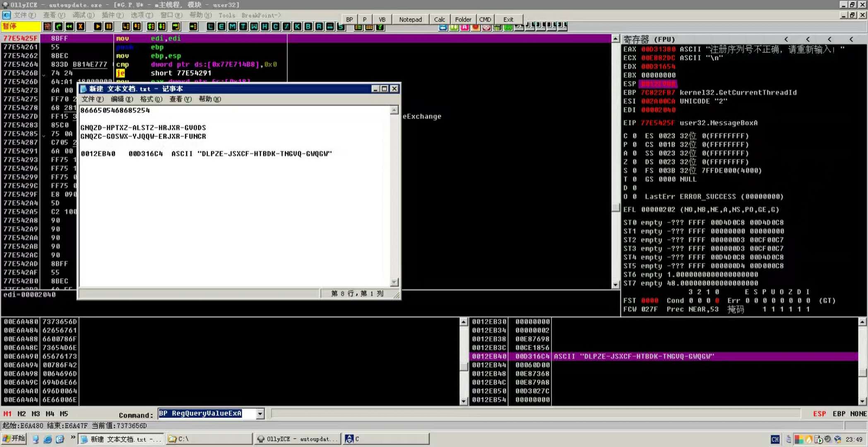Open the Handles H window icon
The height and width of the screenshot is (447, 868).
coord(265,27)
